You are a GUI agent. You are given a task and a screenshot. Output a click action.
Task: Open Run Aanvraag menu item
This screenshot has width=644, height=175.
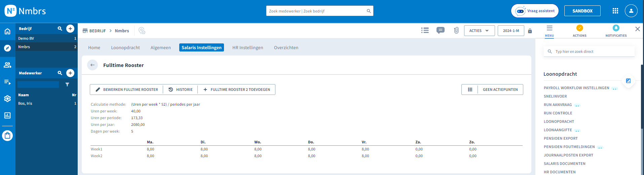pos(558,105)
